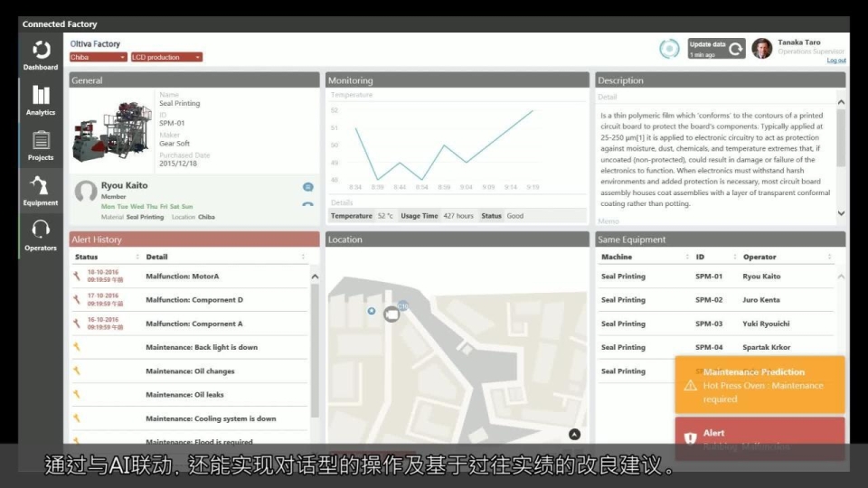This screenshot has width=868, height=488.
Task: Click the Update data button
Action: 716,49
